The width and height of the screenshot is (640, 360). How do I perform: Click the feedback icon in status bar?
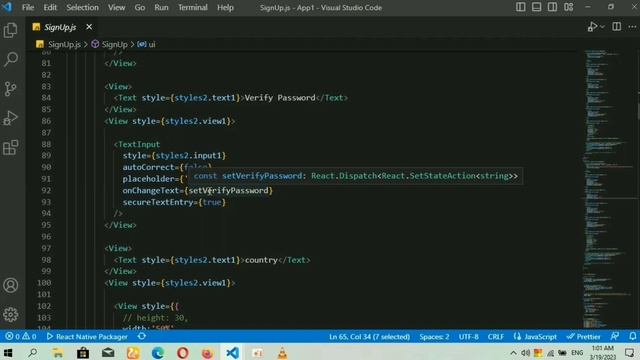(x=615, y=337)
